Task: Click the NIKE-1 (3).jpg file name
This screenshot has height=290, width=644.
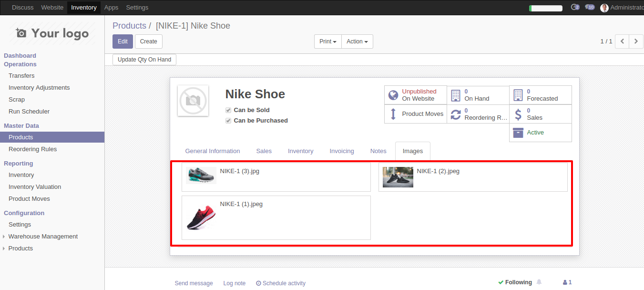Action: tap(239, 171)
